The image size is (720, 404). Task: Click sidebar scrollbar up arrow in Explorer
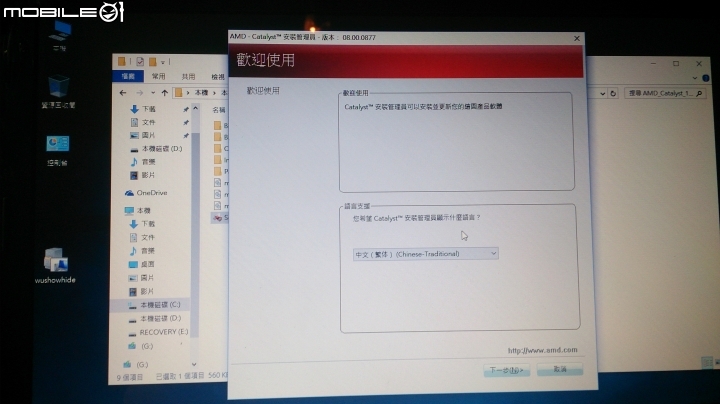point(195,109)
